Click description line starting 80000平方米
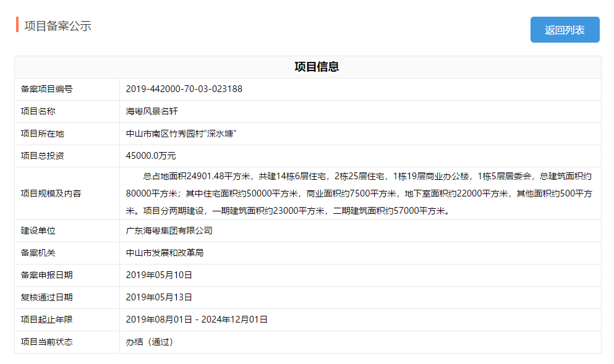This screenshot has height=364, width=614. pyautogui.click(x=359, y=194)
